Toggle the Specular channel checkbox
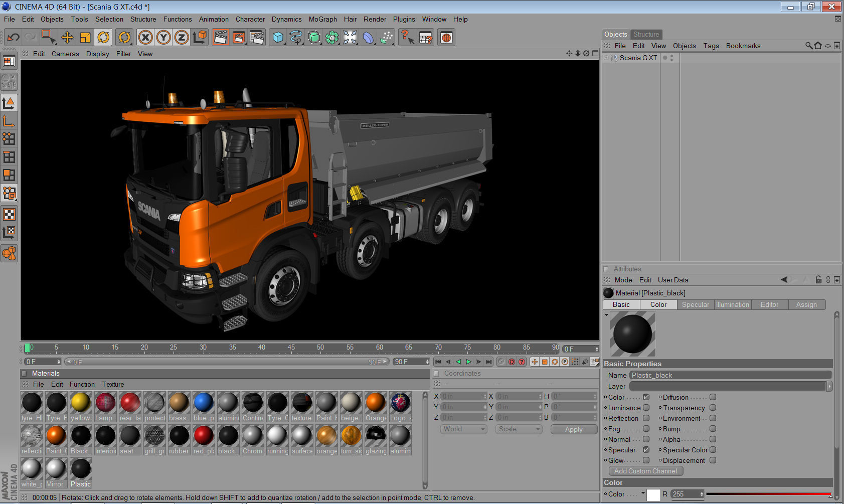This screenshot has height=504, width=844. point(646,450)
